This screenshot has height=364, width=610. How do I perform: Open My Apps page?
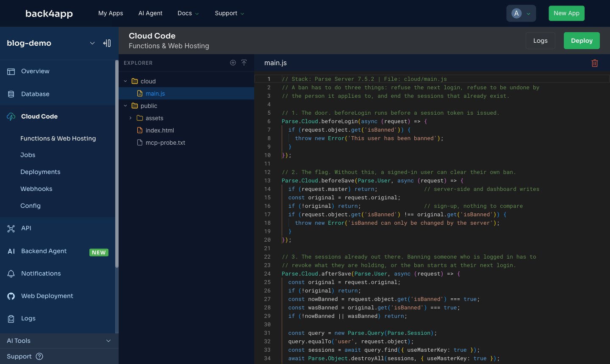point(111,13)
